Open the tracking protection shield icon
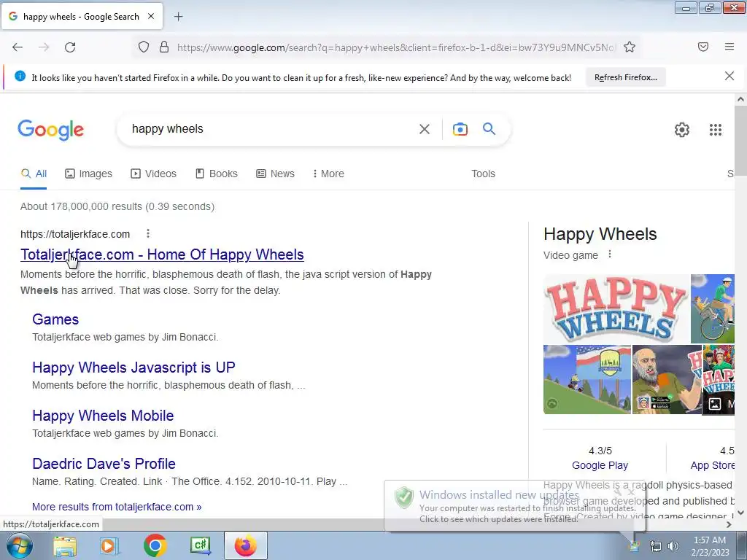Viewport: 747px width, 560px height. 144,47
